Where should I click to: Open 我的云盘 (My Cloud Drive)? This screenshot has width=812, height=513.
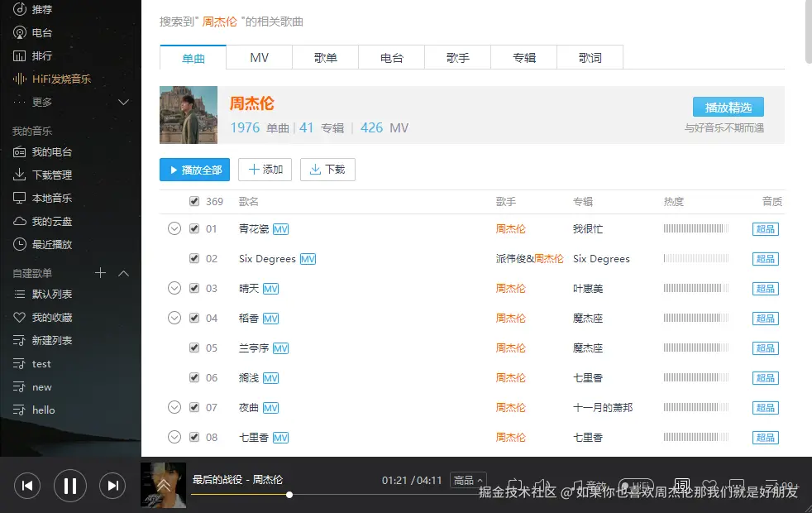(x=50, y=221)
